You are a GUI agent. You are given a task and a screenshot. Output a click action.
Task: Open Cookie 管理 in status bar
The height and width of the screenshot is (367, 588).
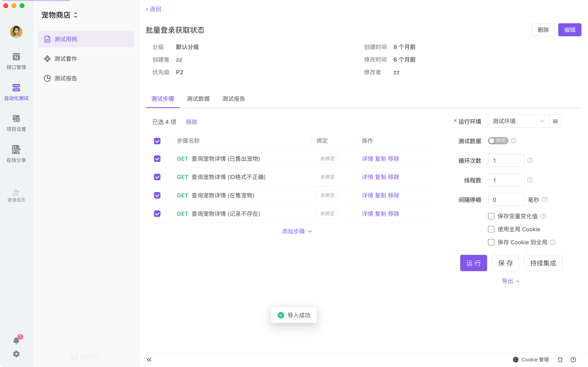(531, 359)
